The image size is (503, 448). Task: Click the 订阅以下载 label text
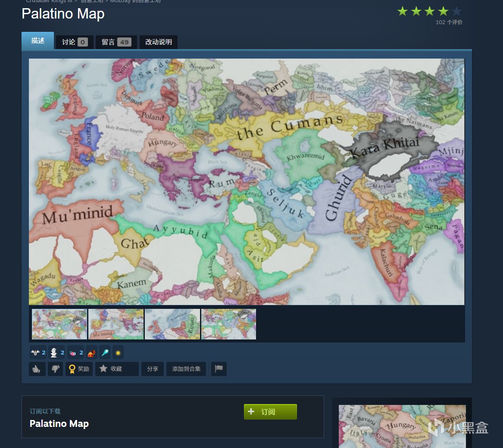pos(45,411)
